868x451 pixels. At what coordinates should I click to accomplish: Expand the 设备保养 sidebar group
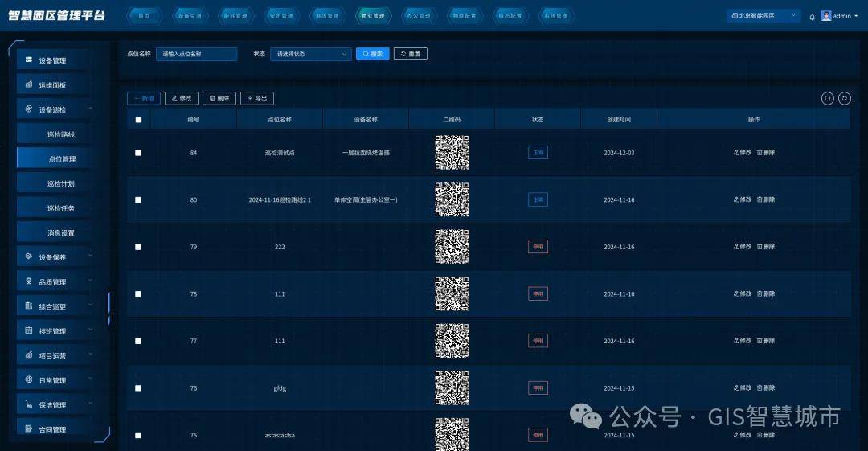(91, 256)
